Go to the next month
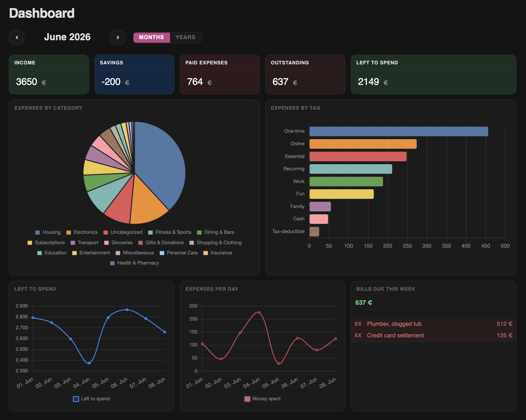This screenshot has width=526, height=420. pyautogui.click(x=118, y=37)
